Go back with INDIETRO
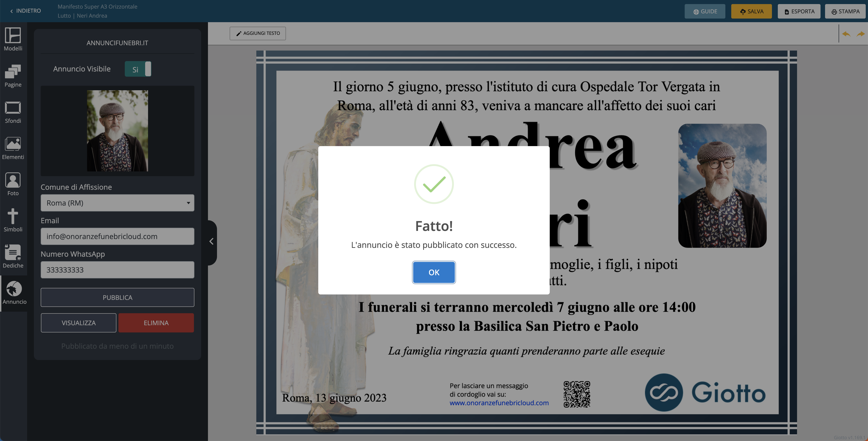 (25, 11)
